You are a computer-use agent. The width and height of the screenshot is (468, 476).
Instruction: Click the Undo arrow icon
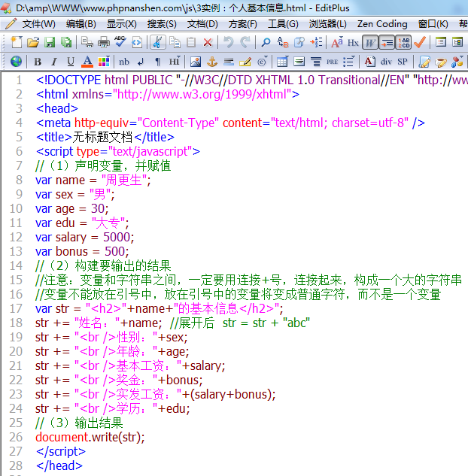[x=229, y=42]
